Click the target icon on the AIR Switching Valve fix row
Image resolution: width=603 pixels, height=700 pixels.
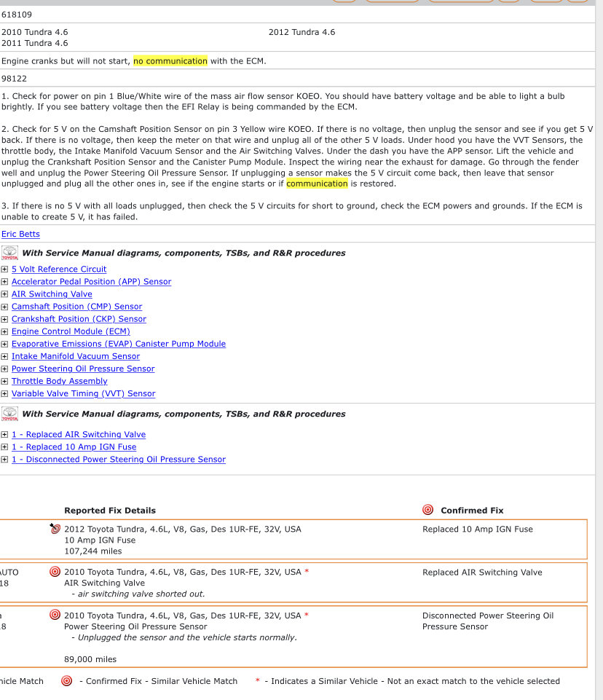[55, 571]
